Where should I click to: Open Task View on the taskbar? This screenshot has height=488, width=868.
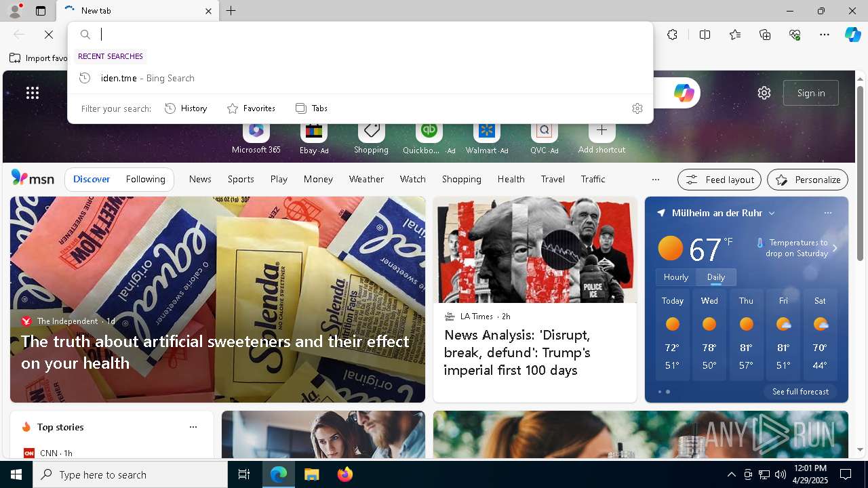244,474
